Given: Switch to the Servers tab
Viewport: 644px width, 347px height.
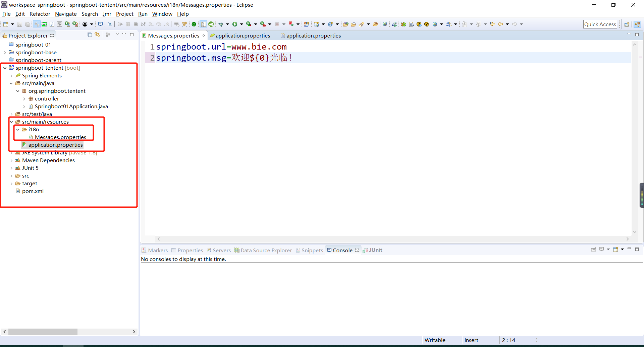Looking at the screenshot, I should [x=219, y=250].
